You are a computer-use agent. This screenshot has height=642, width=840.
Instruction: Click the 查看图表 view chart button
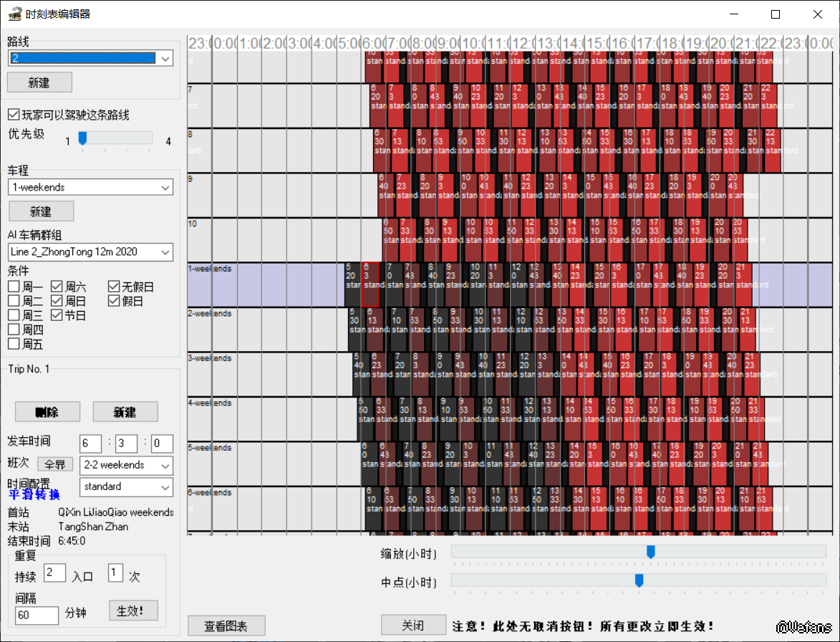[x=226, y=626]
